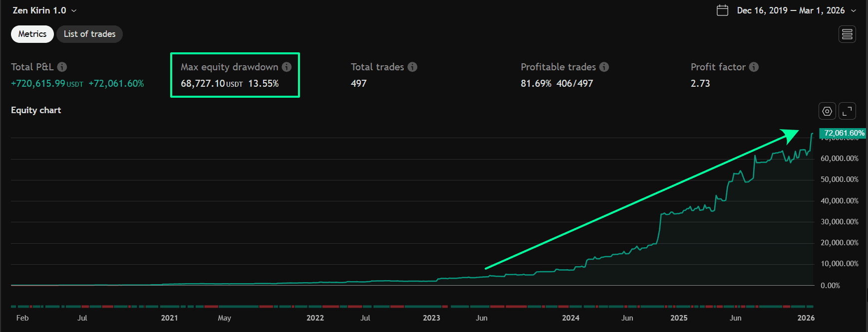Screen dimensions: 868x332
Task: Click the +720,615.99 USDT Total P&L value
Action: point(47,84)
